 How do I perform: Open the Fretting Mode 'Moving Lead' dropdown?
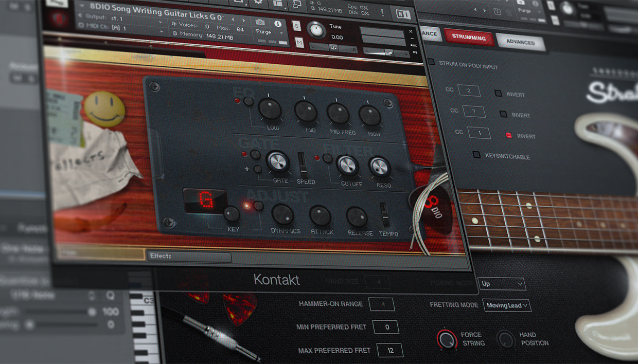507,305
